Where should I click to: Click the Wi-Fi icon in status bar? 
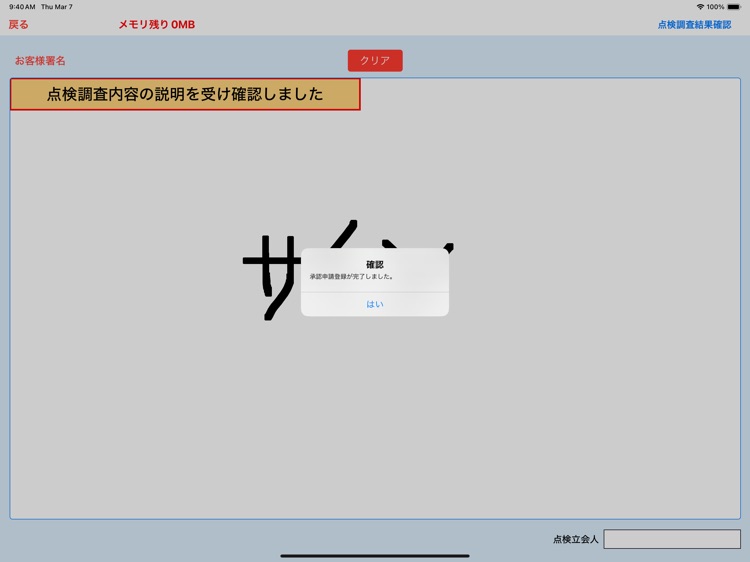700,7
